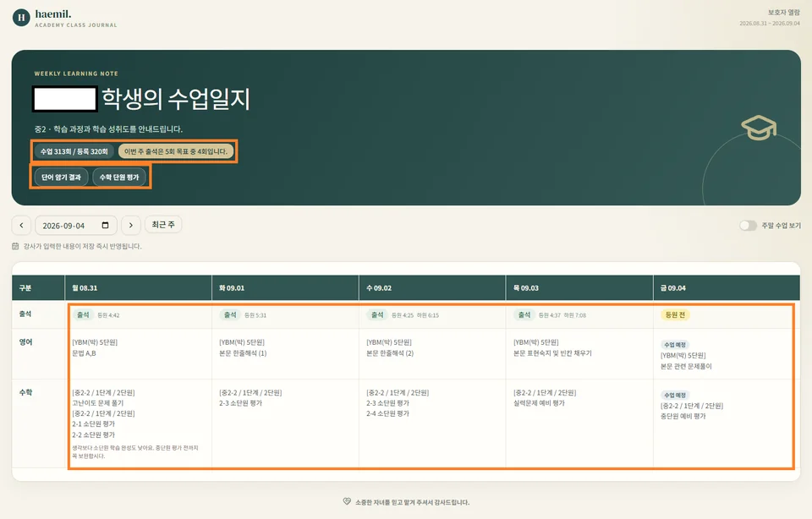Click the 본문 관련 문제풀이 entry
Viewport: 812px width, 519px height.
click(x=686, y=366)
